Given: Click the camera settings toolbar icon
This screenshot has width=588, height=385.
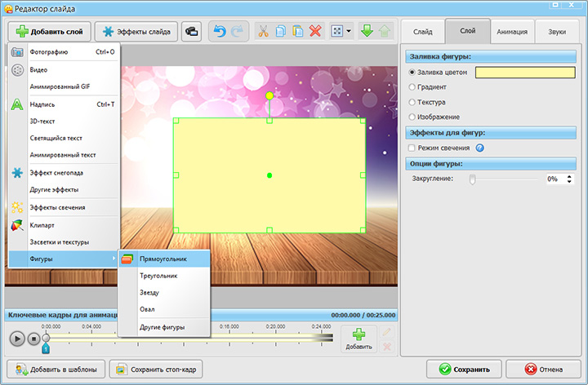Looking at the screenshot, I should [192, 32].
